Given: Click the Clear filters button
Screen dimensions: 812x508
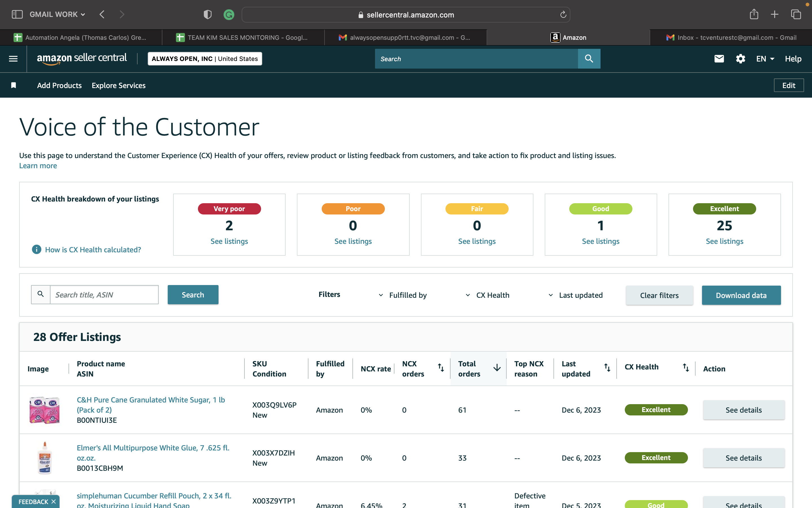Looking at the screenshot, I should tap(659, 295).
